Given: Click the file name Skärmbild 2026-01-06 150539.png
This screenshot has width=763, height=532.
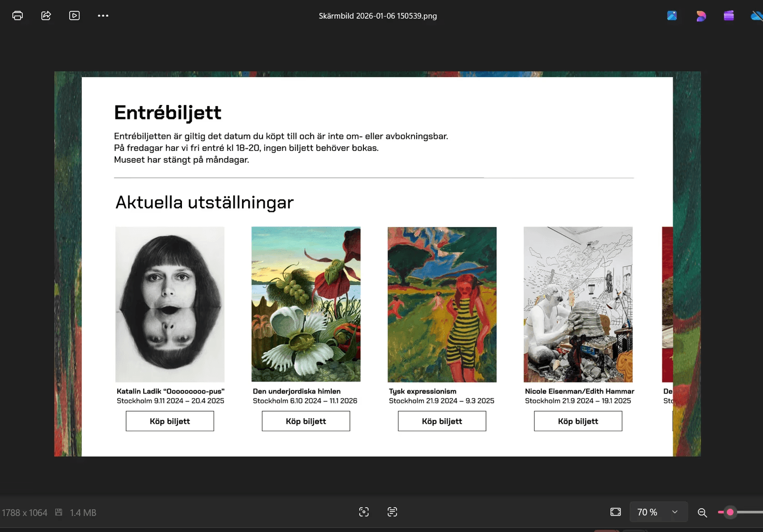Looking at the screenshot, I should (x=378, y=16).
